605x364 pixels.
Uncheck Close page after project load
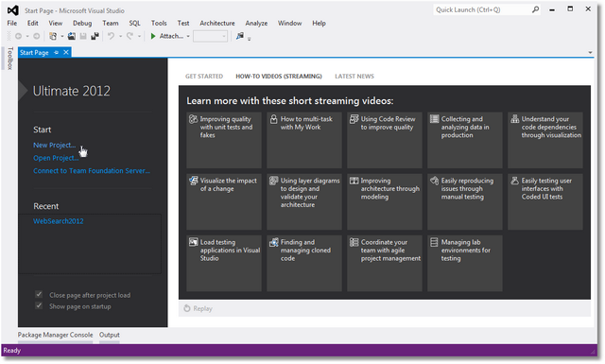tap(39, 295)
